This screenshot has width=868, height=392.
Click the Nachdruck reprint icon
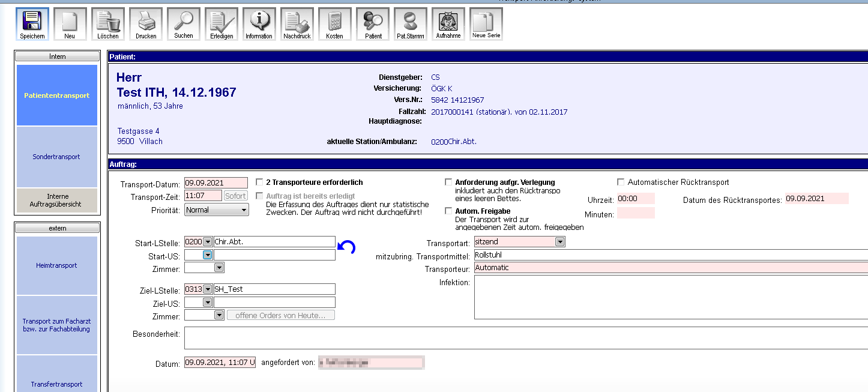[297, 24]
